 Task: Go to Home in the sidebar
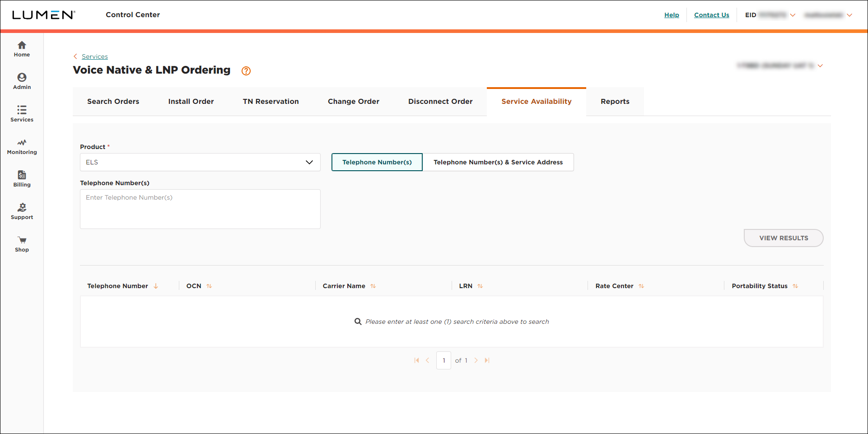22,49
